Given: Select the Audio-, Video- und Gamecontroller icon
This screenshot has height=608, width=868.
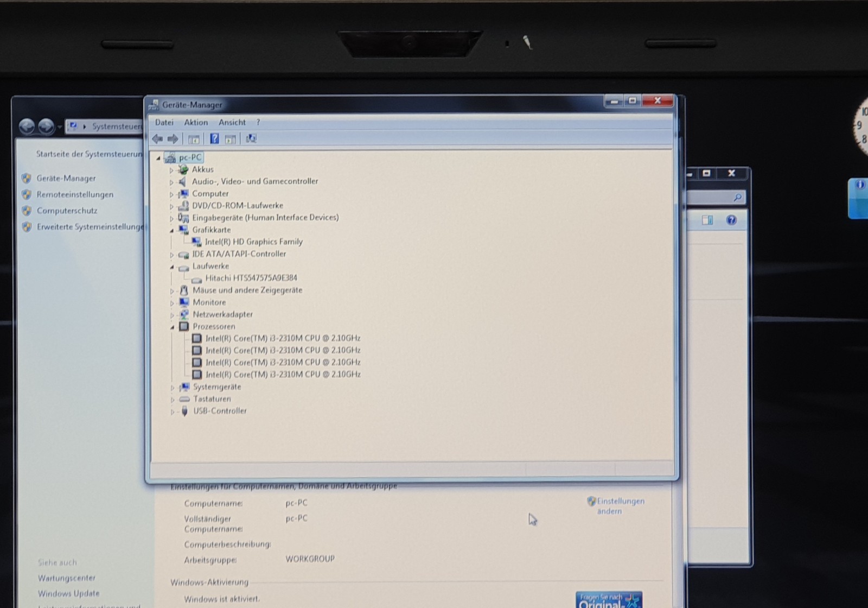Looking at the screenshot, I should 183,181.
